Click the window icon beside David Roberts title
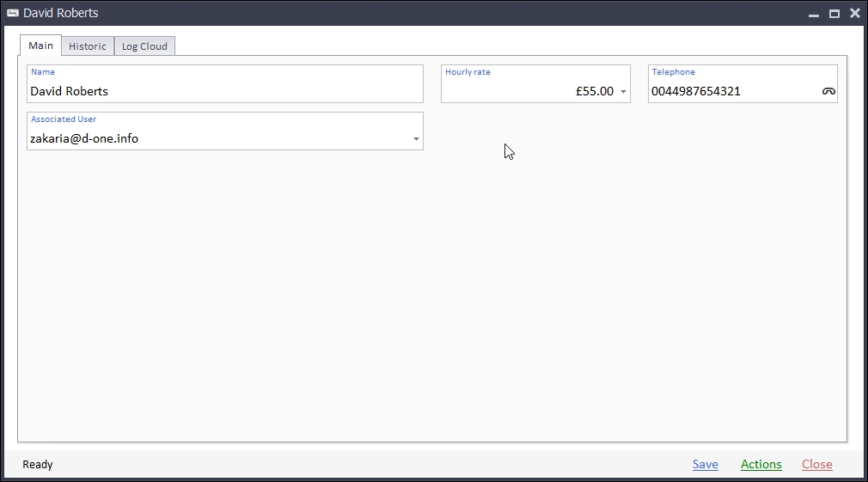 pyautogui.click(x=13, y=13)
